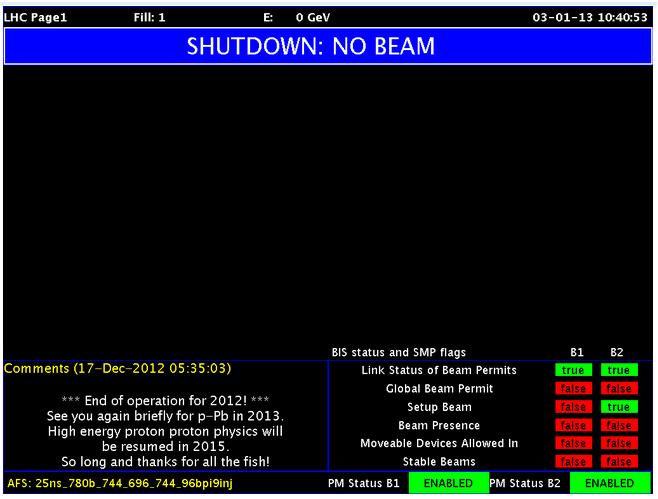Screen dimensions: 658x499
Task: Click the AFS filling scheme text
Action: point(120,484)
